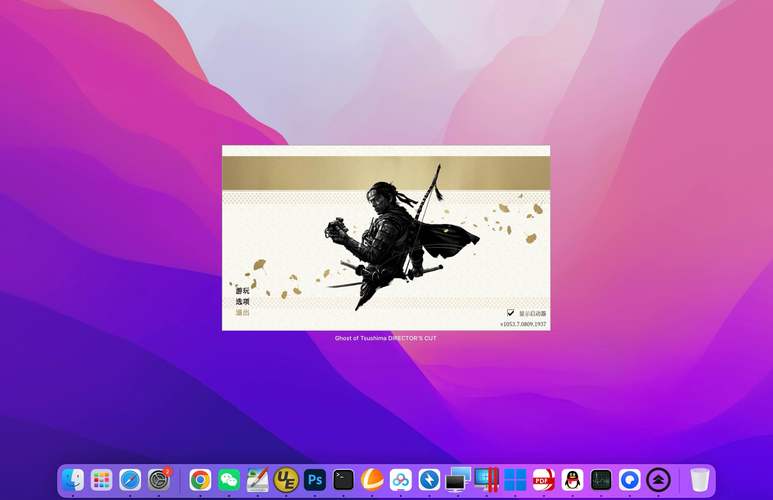Screen dimensions: 773x500
Task: Open the two-monitor display app in the Dock
Action: point(458,479)
